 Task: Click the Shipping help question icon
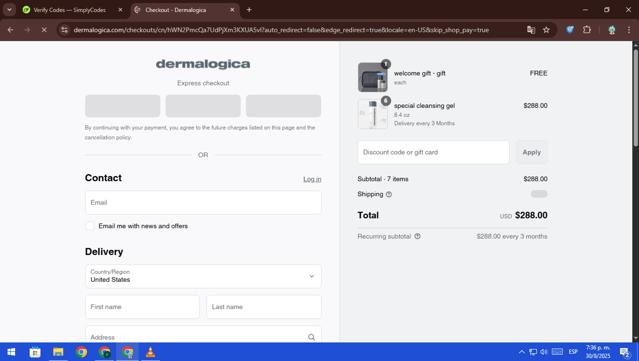click(389, 194)
